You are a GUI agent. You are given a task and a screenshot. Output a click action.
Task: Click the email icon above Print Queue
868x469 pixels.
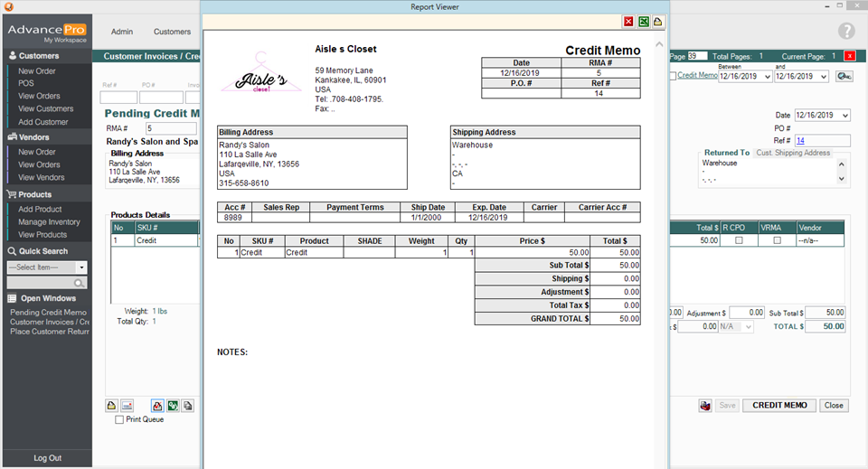(127, 406)
